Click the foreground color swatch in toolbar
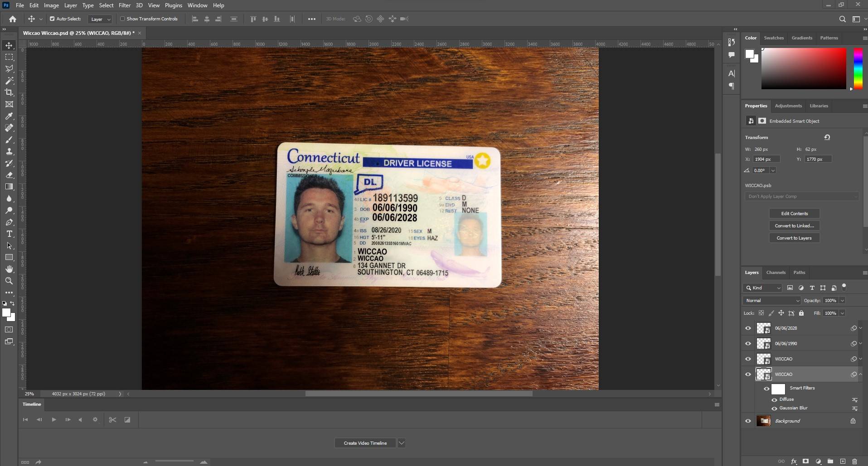Viewport: 868px width, 466px height. 6,313
